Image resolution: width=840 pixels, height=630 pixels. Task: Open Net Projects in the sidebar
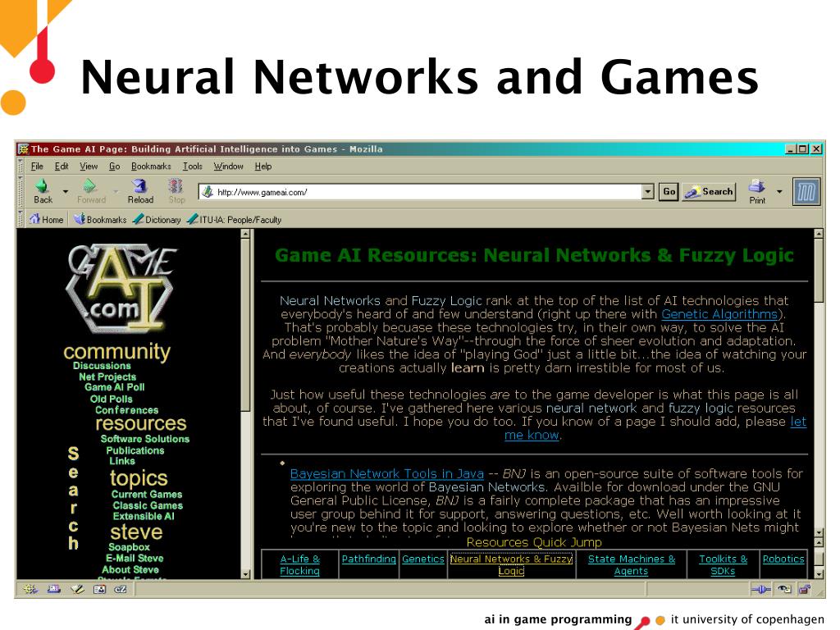107,377
